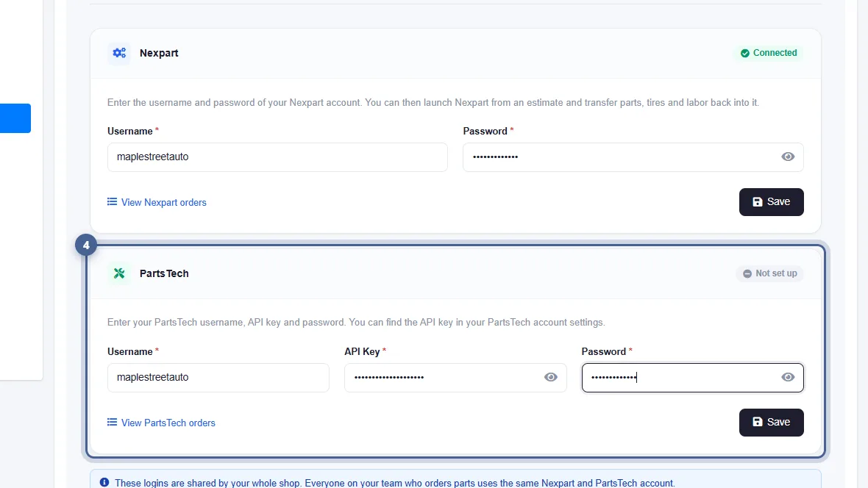This screenshot has width=868, height=488.
Task: Focus the Nexpart Username field
Action: [x=277, y=157]
